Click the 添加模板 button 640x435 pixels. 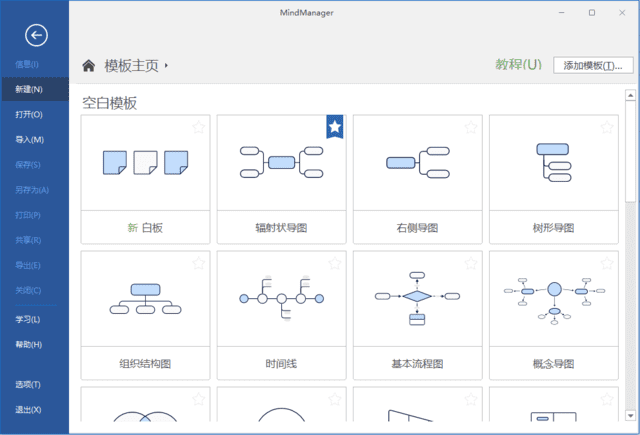[593, 66]
